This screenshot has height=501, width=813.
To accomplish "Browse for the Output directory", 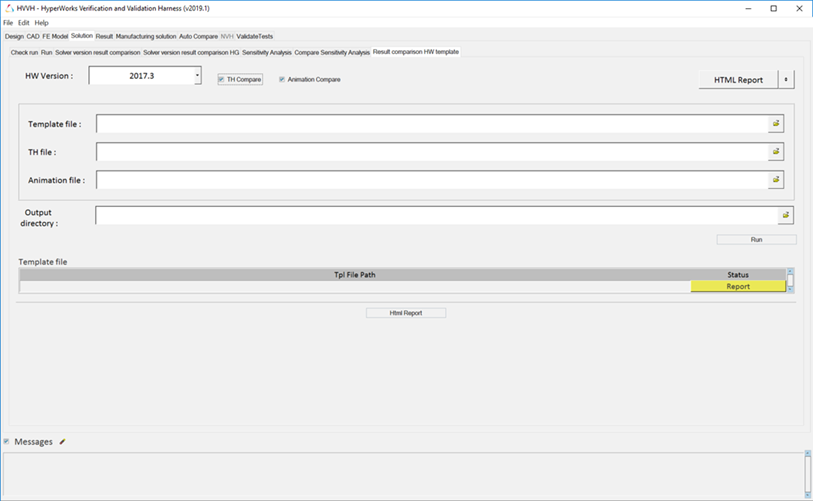I will (x=786, y=215).
